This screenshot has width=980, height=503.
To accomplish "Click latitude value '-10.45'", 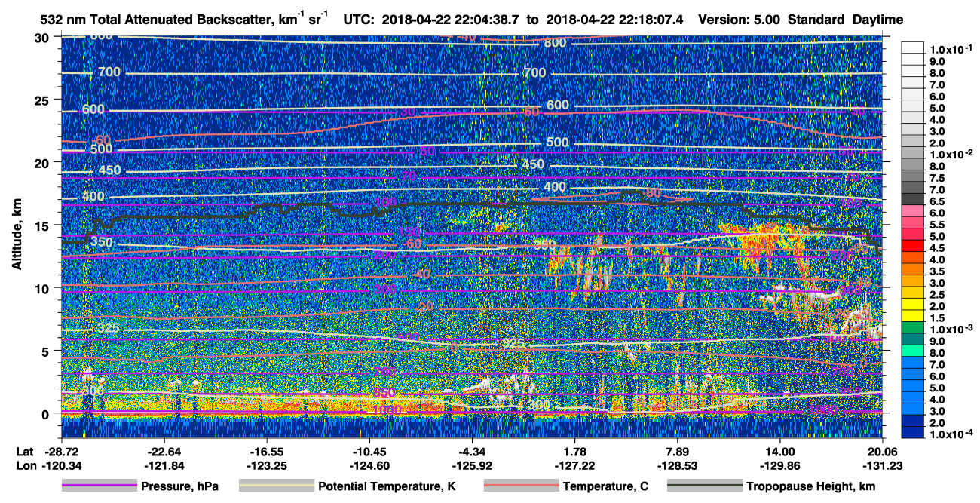I will pos(369,451).
